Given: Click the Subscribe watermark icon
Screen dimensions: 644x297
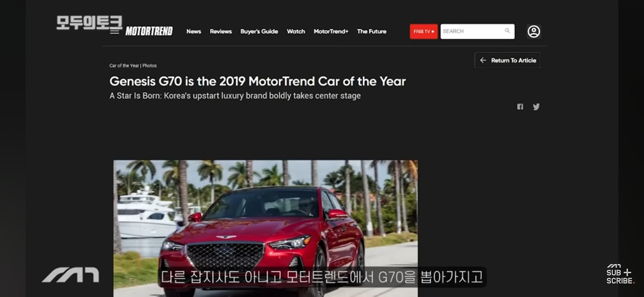Looking at the screenshot, I should [x=620, y=274].
